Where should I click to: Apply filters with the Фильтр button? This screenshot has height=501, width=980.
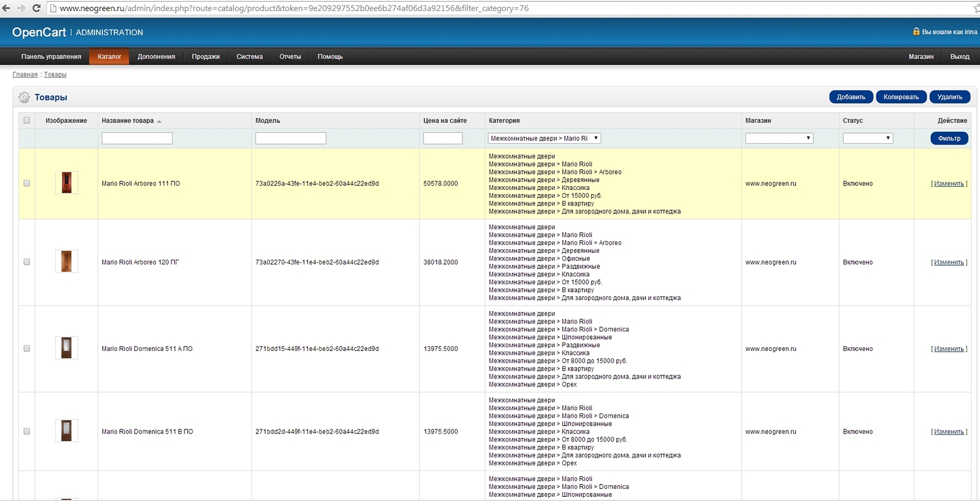pos(949,138)
